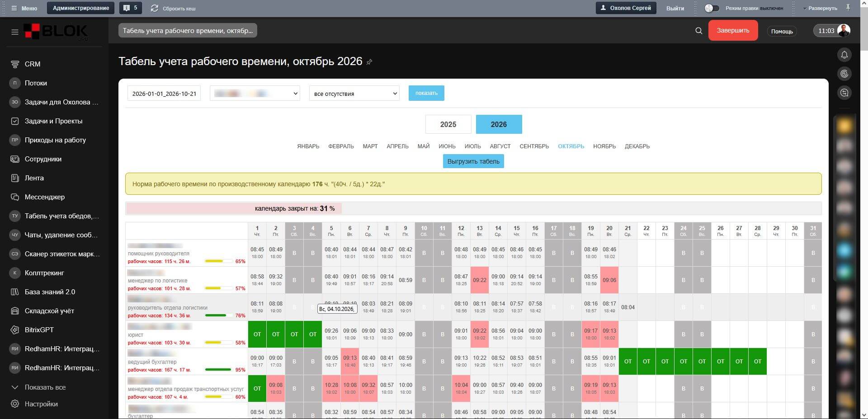868x419 pixels.
Task: Click progress bar showing 95%
Action: [x=219, y=370]
